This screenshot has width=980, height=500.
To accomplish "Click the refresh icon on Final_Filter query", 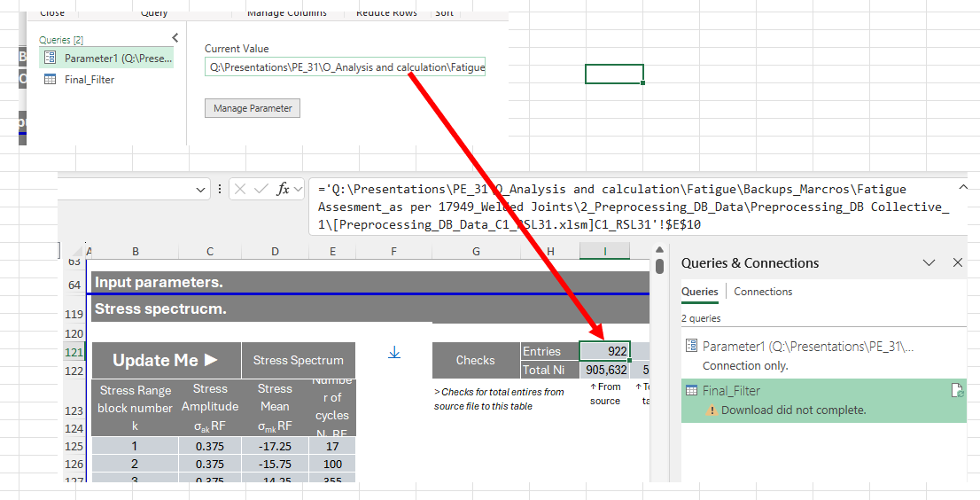I will 957,391.
